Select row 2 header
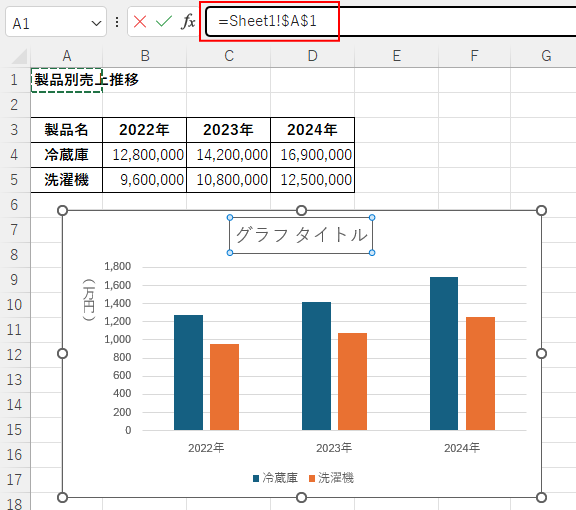Viewport: 576px width, 510px height. click(x=15, y=105)
